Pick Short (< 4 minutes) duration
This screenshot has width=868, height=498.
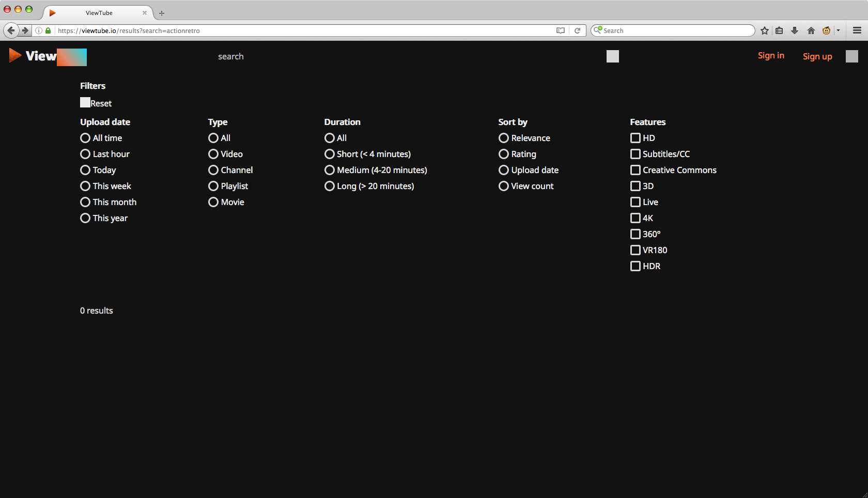coord(368,154)
